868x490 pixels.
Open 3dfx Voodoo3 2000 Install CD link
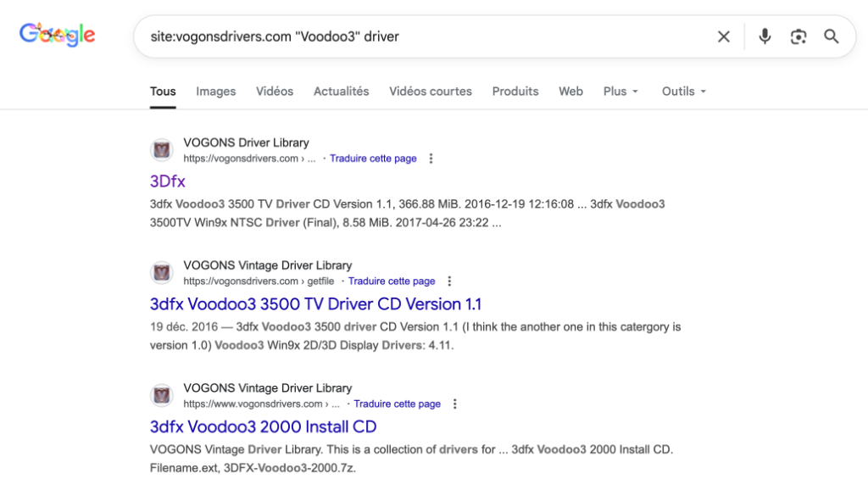point(263,427)
